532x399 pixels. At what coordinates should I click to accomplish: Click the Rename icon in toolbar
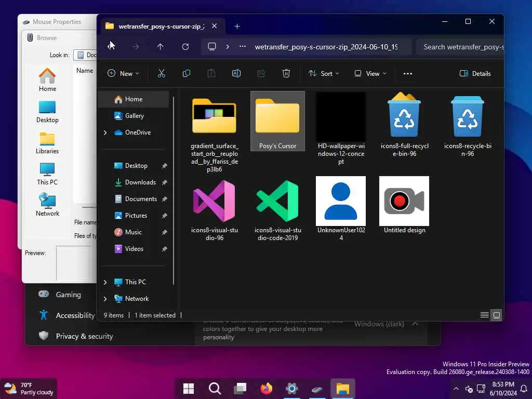[236, 73]
